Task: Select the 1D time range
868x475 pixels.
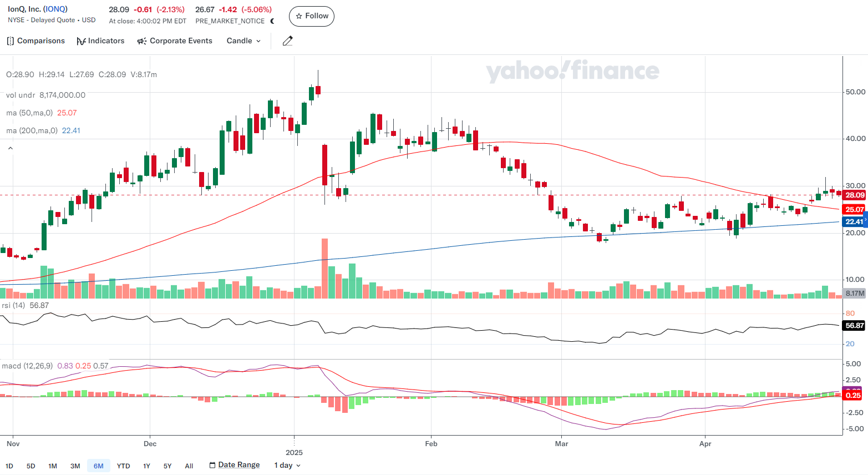Action: 9,466
